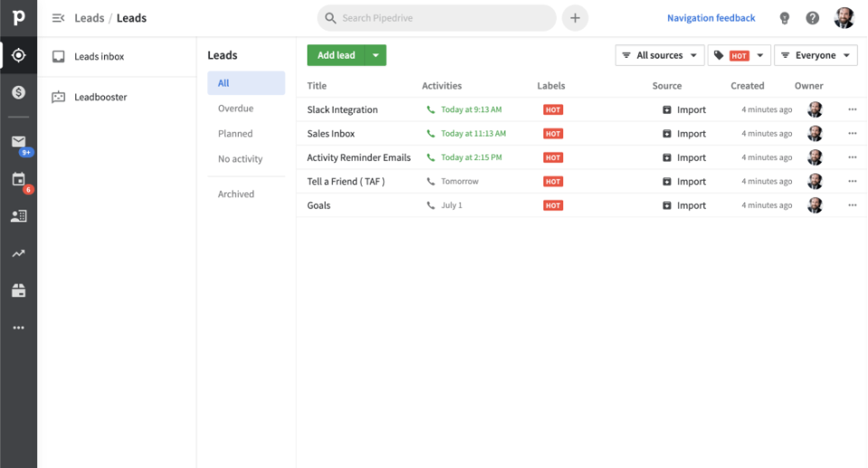Click the quick add plus button
868x468 pixels.
(575, 18)
